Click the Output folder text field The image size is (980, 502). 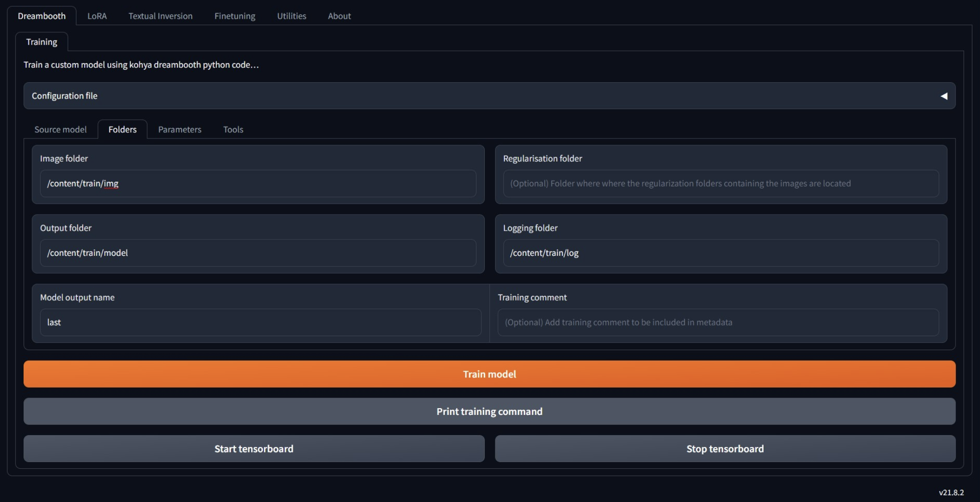point(258,253)
